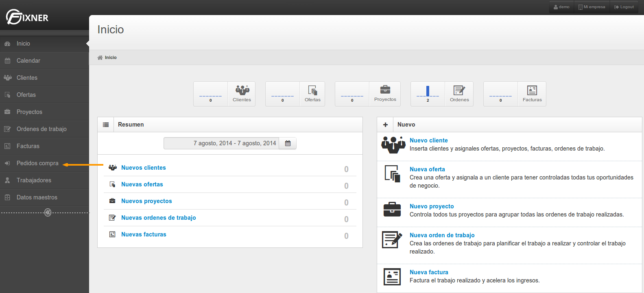Collapse the sidebar with double-chevron icon
Image resolution: width=644 pixels, height=293 pixels.
point(48,212)
